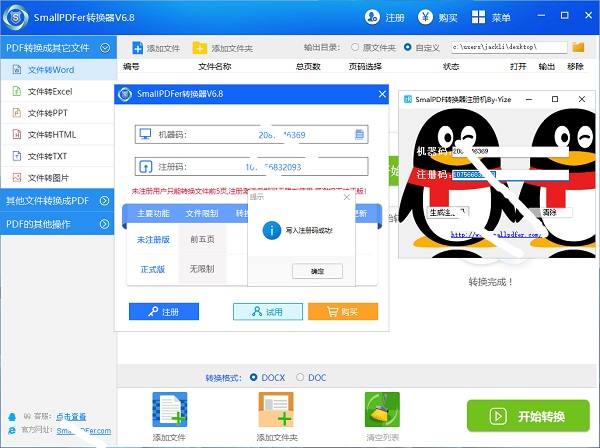Image resolution: width=600 pixels, height=448 pixels.
Task: Click the Word file icon in sidebar
Action: (17, 70)
